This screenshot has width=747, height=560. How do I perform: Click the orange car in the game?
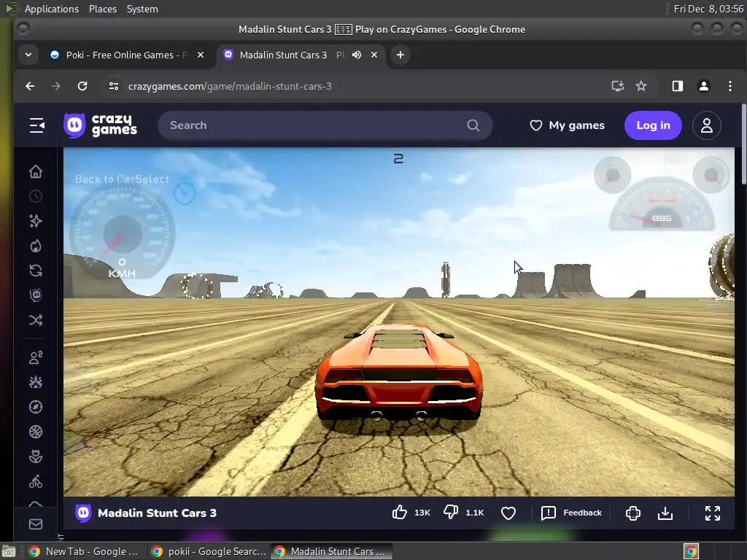[398, 373]
